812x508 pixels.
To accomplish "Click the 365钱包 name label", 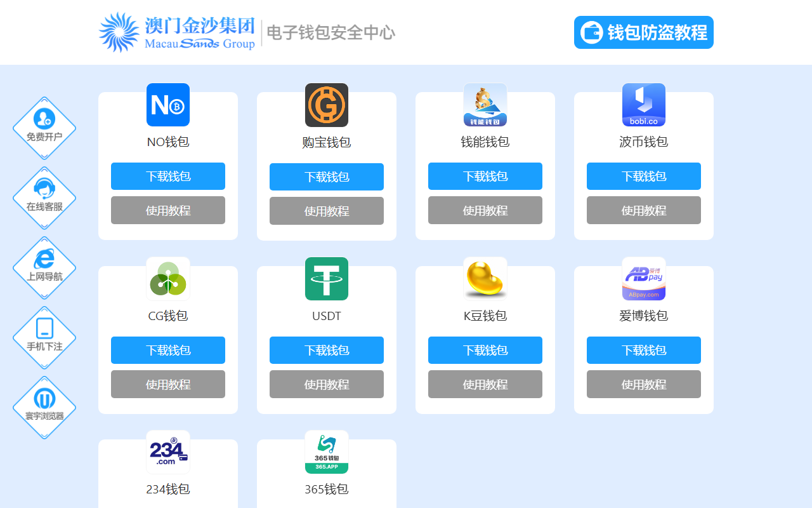I will [x=327, y=489].
